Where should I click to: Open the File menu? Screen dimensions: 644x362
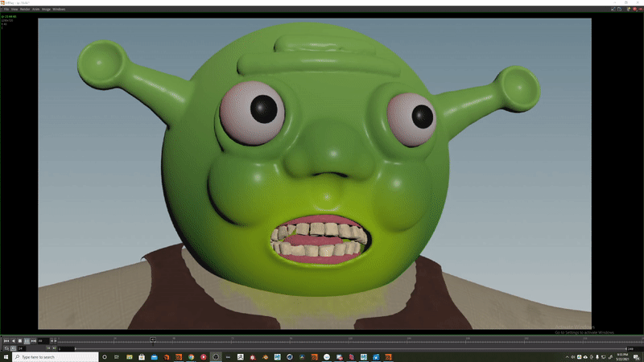[6, 9]
